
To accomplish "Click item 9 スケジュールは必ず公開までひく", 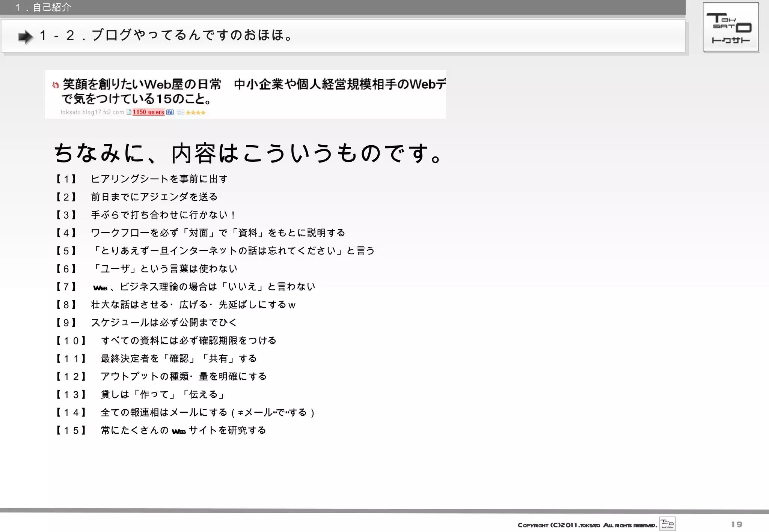I will point(146,323).
